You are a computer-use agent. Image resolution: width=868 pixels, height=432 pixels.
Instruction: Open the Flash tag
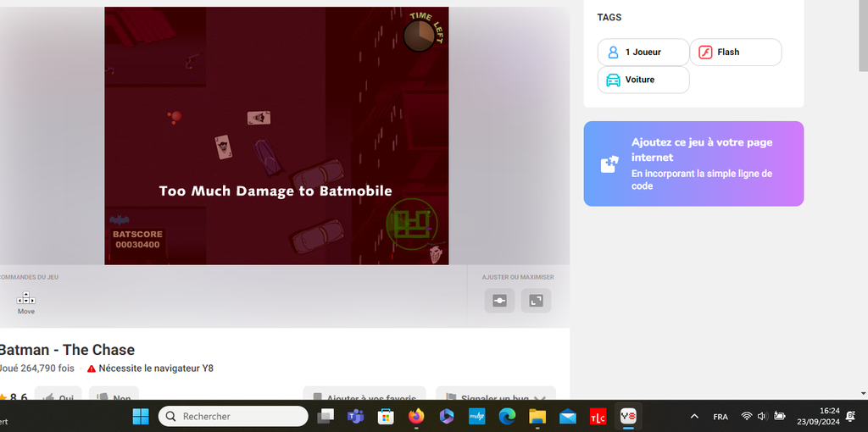736,52
